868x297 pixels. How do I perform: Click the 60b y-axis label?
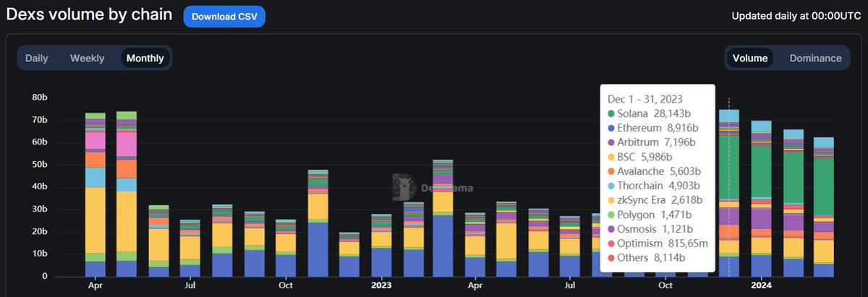click(39, 142)
